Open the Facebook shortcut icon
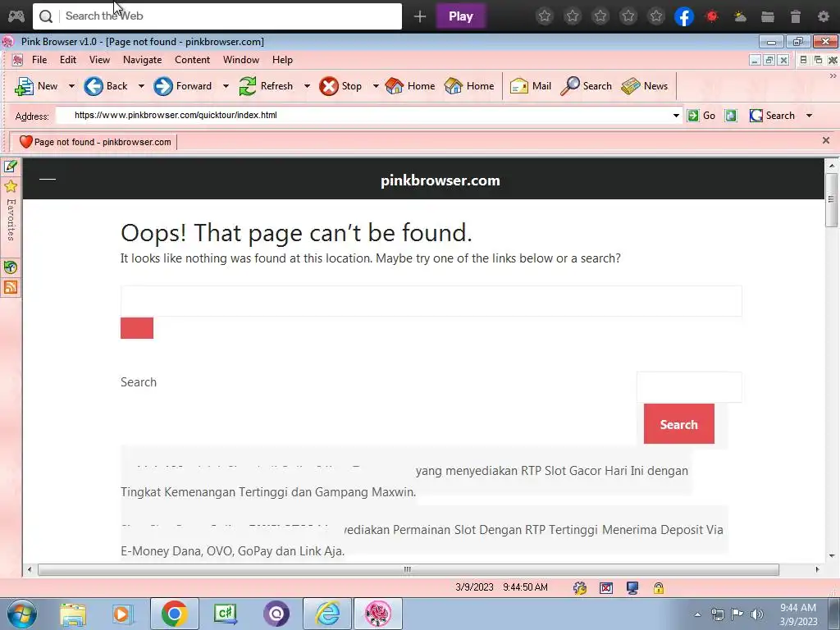This screenshot has width=840, height=630. 683,16
